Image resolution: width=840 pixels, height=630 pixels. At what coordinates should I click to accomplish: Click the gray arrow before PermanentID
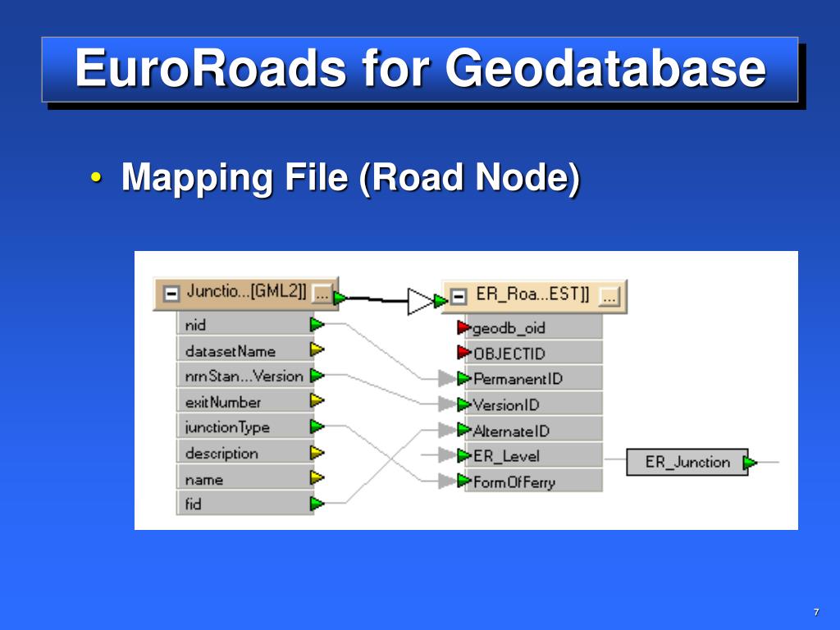click(x=447, y=379)
